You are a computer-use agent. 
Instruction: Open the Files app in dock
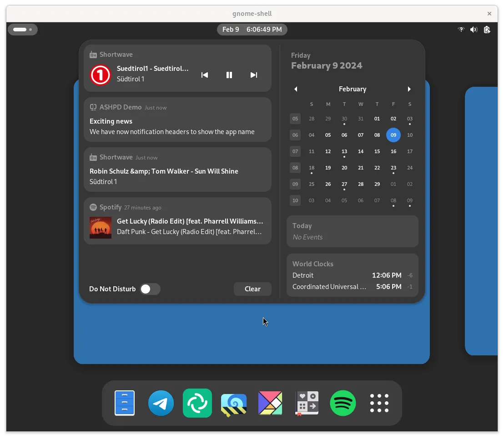coord(125,403)
